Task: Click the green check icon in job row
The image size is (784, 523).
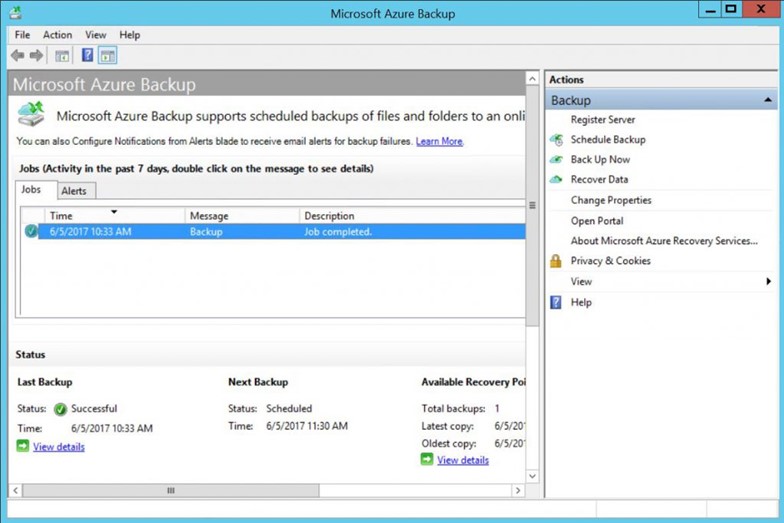Action: pyautogui.click(x=31, y=231)
